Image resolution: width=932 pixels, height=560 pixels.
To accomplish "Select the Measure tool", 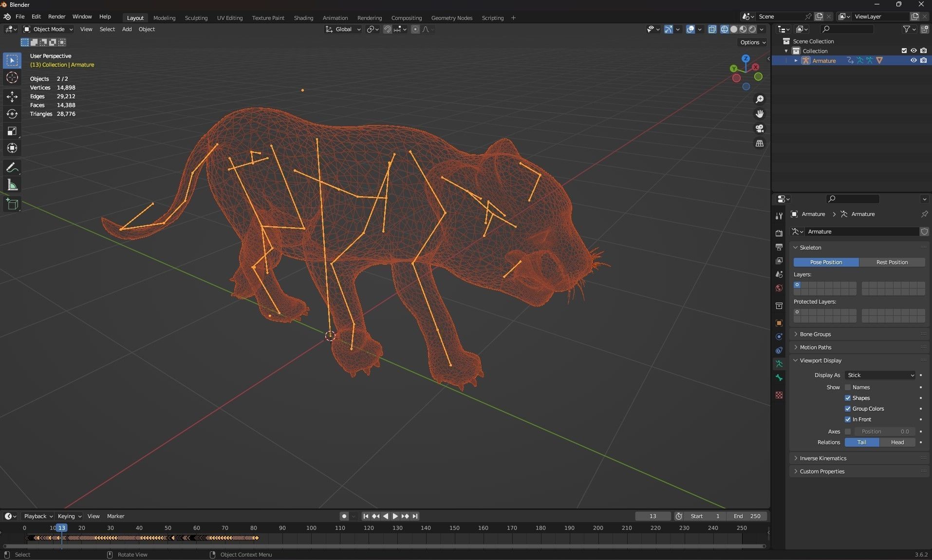I will 12,185.
